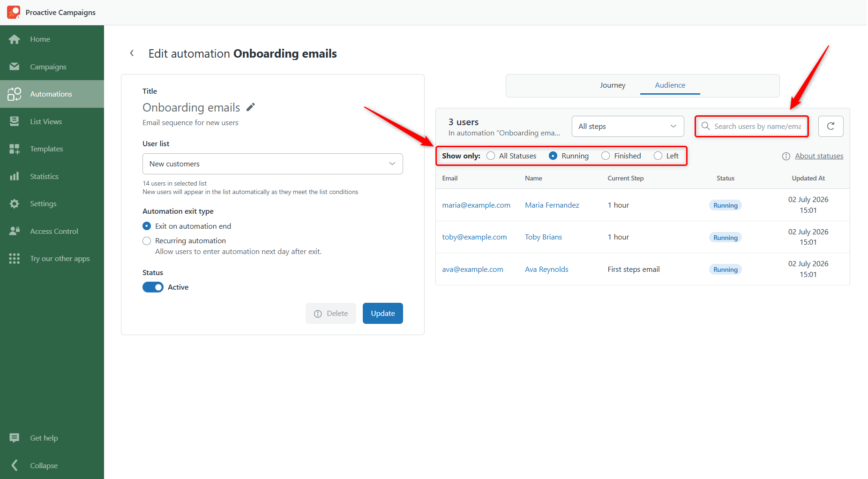868x479 pixels.
Task: Click First steps email cell
Action: tap(634, 269)
